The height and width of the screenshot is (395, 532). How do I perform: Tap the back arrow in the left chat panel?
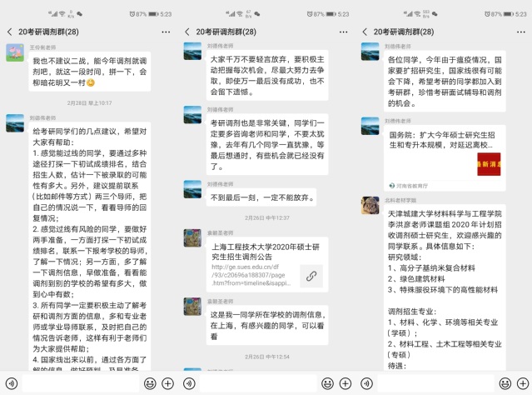click(10, 31)
